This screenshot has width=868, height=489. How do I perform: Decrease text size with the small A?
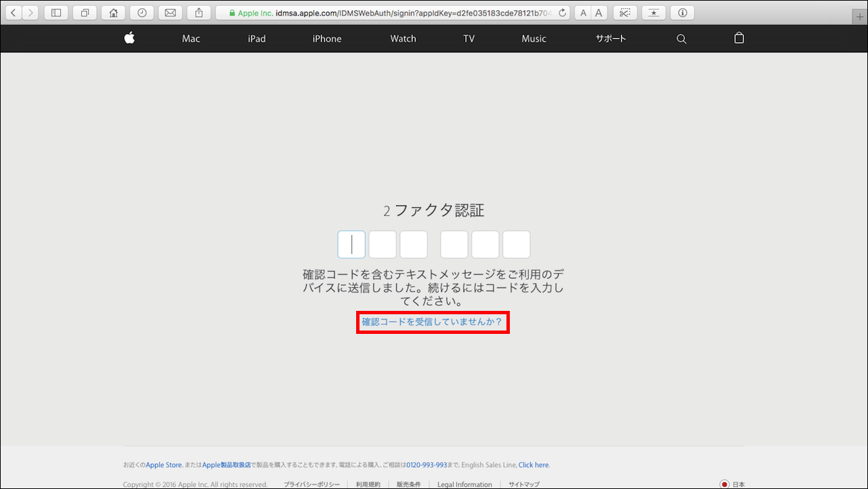click(x=583, y=12)
